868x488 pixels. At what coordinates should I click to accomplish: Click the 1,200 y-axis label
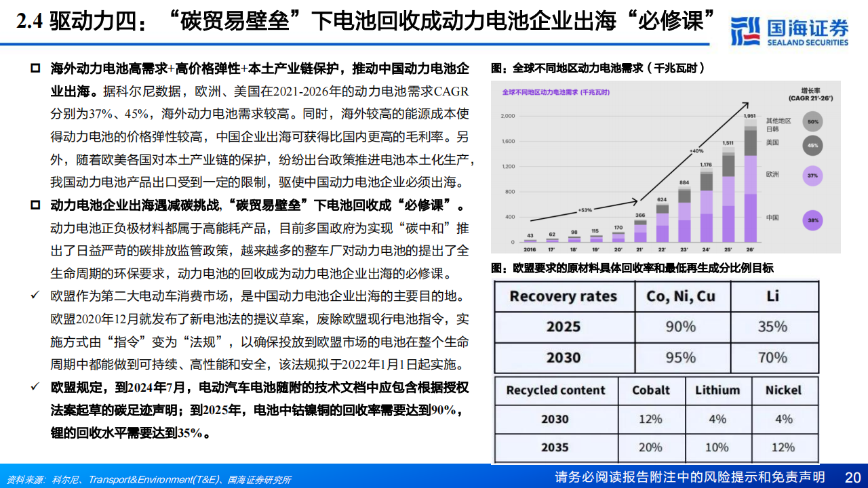click(508, 167)
